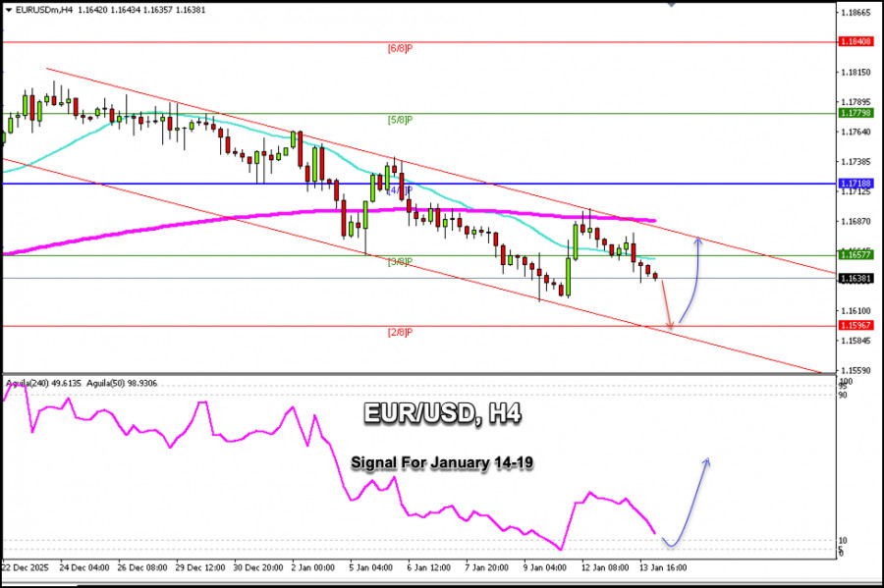Image resolution: width=884 pixels, height=588 pixels.
Task: Click the blue upward arrow on price chart
Action: (691, 280)
